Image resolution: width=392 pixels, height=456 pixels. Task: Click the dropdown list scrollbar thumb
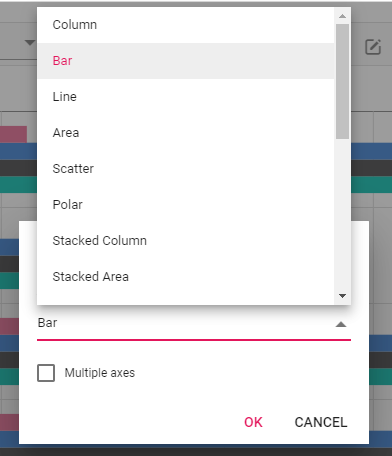coord(342,81)
